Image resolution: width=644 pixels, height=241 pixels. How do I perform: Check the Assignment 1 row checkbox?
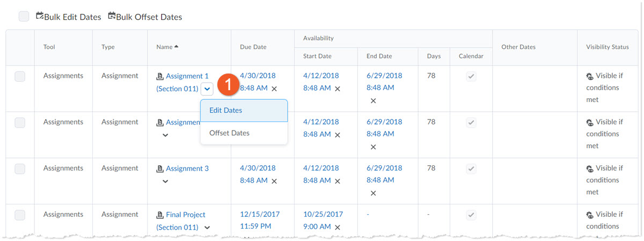point(20,76)
